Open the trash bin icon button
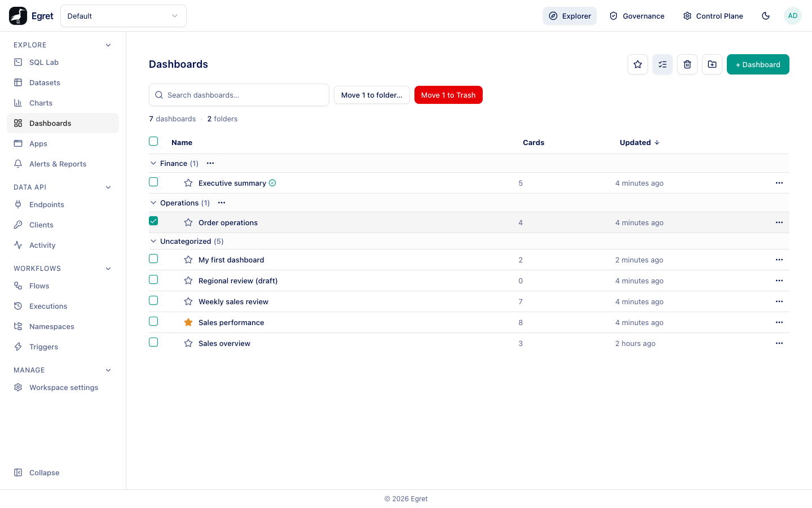The height and width of the screenshot is (508, 812). pyautogui.click(x=687, y=64)
